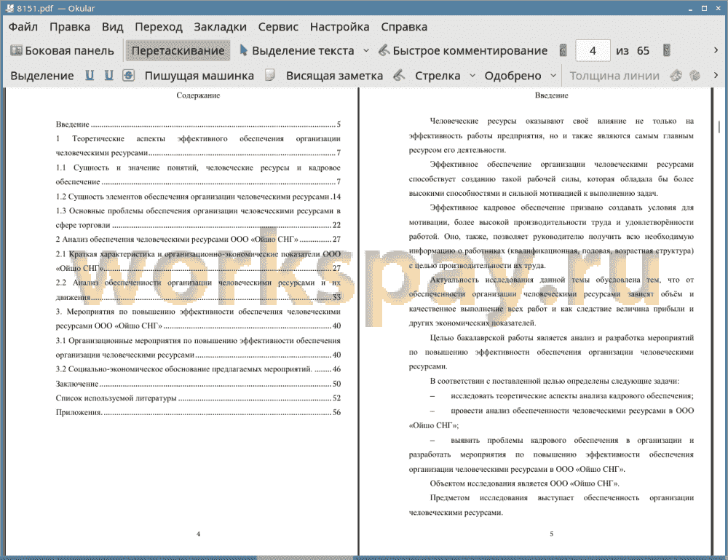This screenshot has width=728, height=560.
Task: Open the Справка menu
Action: (404, 27)
